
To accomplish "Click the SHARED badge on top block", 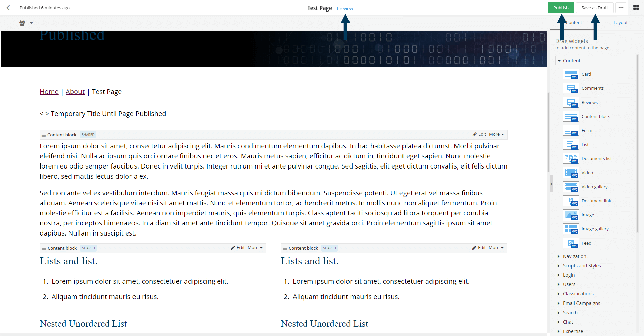I will point(88,135).
